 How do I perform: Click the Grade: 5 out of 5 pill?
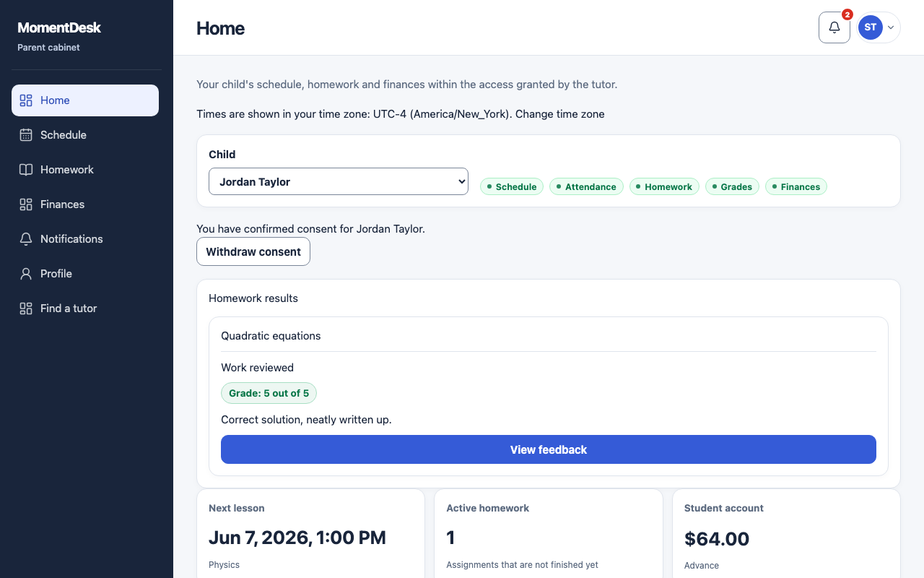click(269, 393)
